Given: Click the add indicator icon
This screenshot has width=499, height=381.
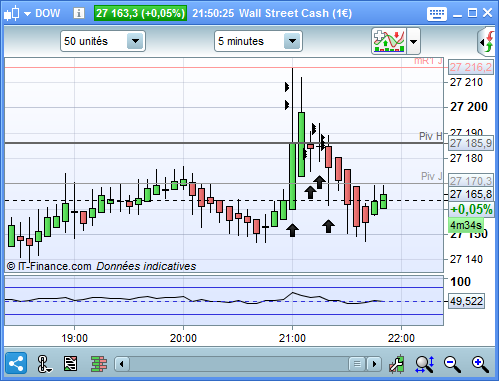Looking at the screenshot, I should click(x=389, y=41).
